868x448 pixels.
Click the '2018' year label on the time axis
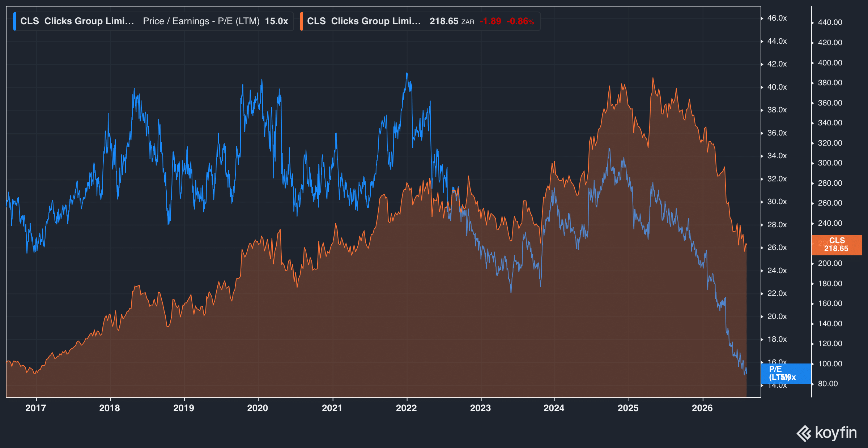tap(110, 408)
